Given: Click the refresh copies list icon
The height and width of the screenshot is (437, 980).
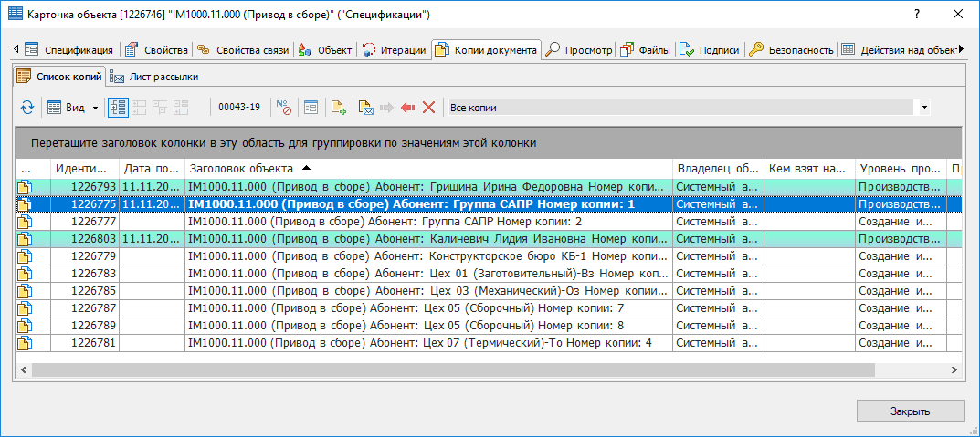Looking at the screenshot, I should [27, 108].
